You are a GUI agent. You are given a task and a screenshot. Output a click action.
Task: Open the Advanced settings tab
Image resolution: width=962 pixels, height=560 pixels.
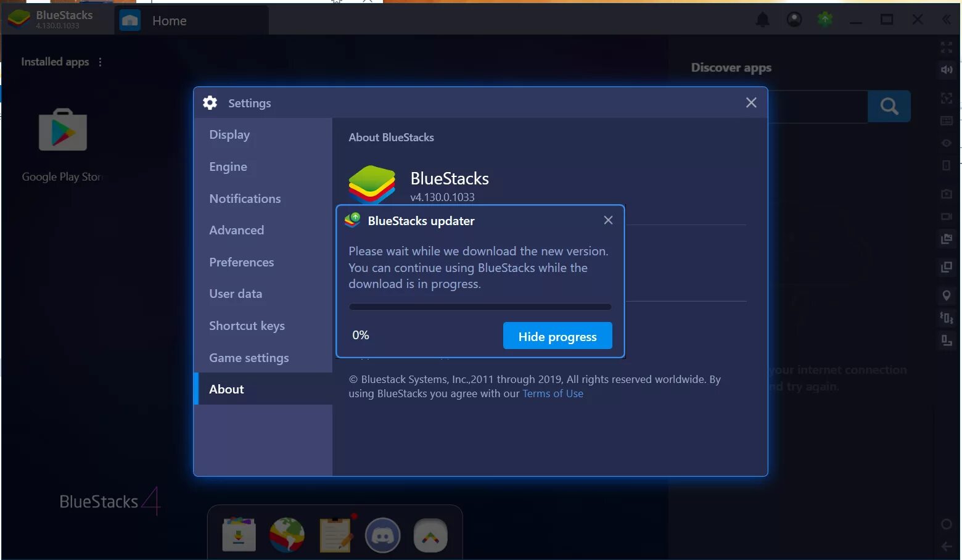pyautogui.click(x=263, y=230)
